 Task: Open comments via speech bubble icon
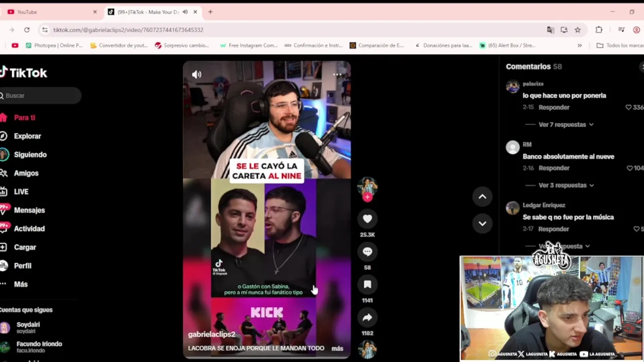367,252
